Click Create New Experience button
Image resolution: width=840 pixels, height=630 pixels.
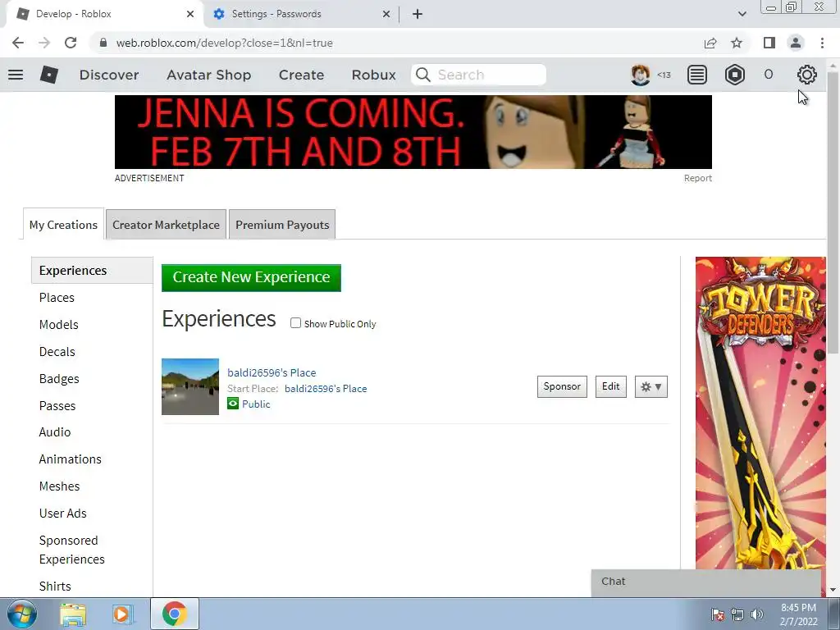251,277
